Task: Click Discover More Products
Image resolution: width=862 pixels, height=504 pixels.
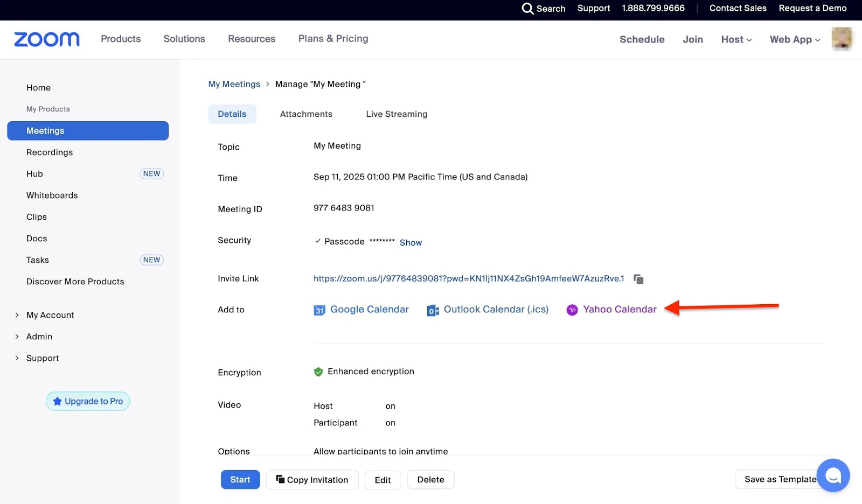Action: click(x=75, y=282)
